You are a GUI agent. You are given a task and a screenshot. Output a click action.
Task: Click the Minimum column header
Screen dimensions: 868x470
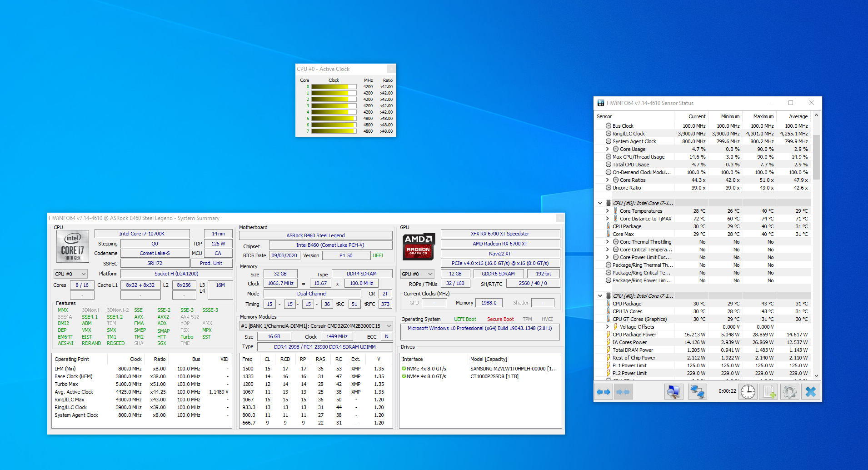coord(725,116)
